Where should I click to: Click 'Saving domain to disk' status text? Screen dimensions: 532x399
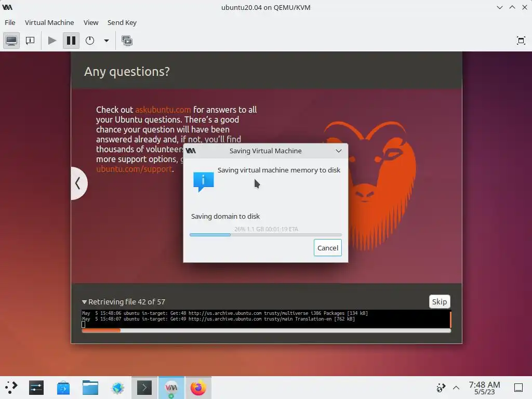(x=225, y=217)
